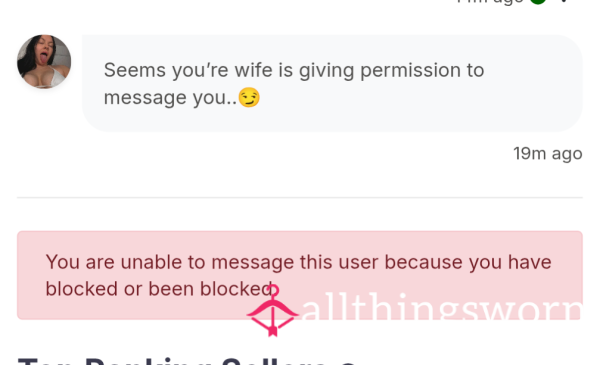Screen dimensions: 600x365
Task: Click the gray horizontal divider line
Action: point(300,197)
